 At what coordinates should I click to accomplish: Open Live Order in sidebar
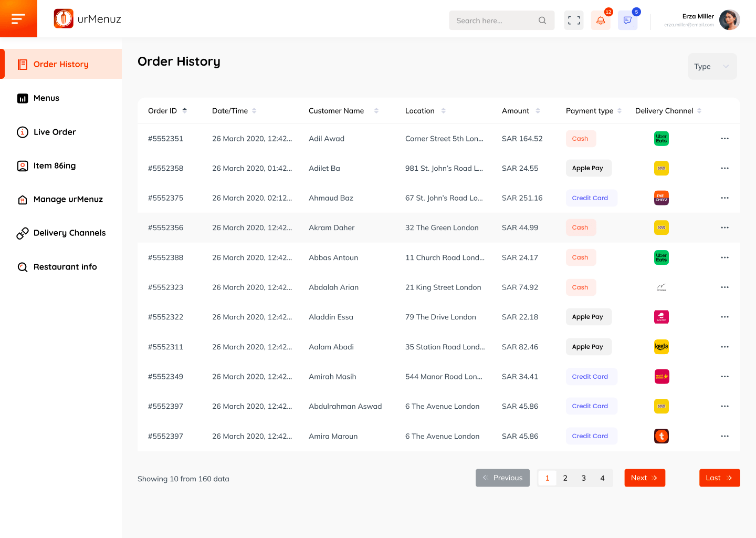click(55, 132)
